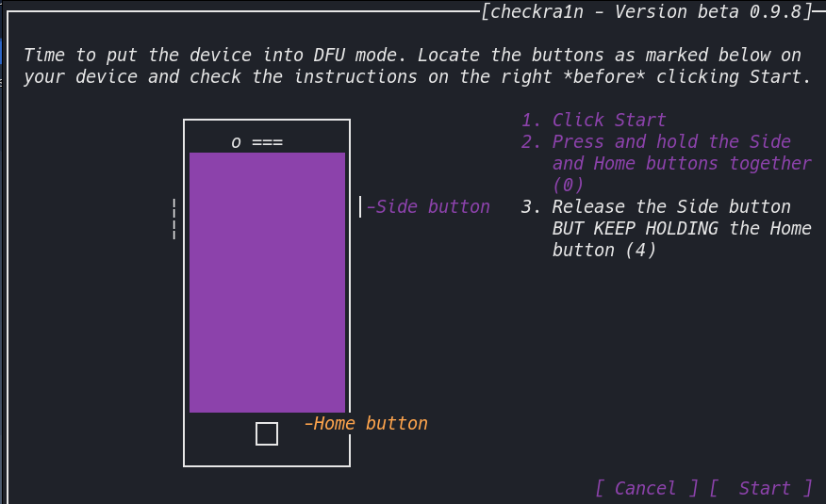Click the purple Side button label
The height and width of the screenshot is (504, 826).
428,206
